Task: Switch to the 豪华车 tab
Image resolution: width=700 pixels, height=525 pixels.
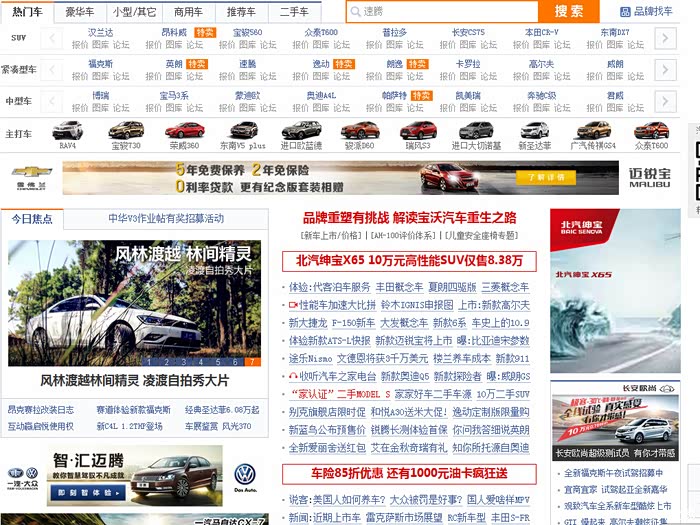Action: pyautogui.click(x=80, y=12)
